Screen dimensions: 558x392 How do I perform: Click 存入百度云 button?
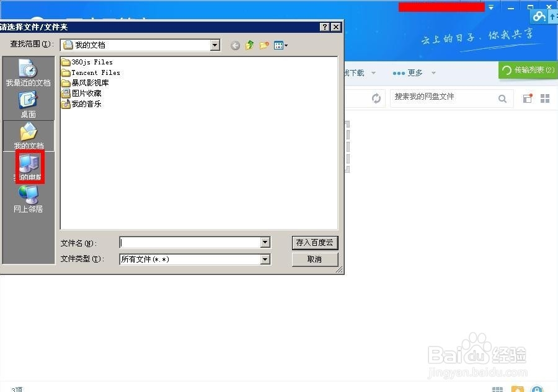coord(314,243)
